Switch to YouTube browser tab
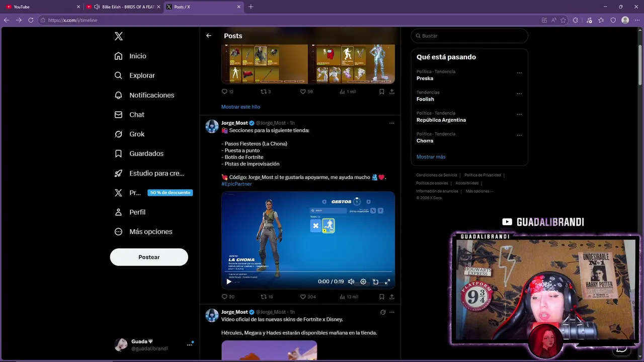This screenshot has width=644, height=362. tap(42, 7)
